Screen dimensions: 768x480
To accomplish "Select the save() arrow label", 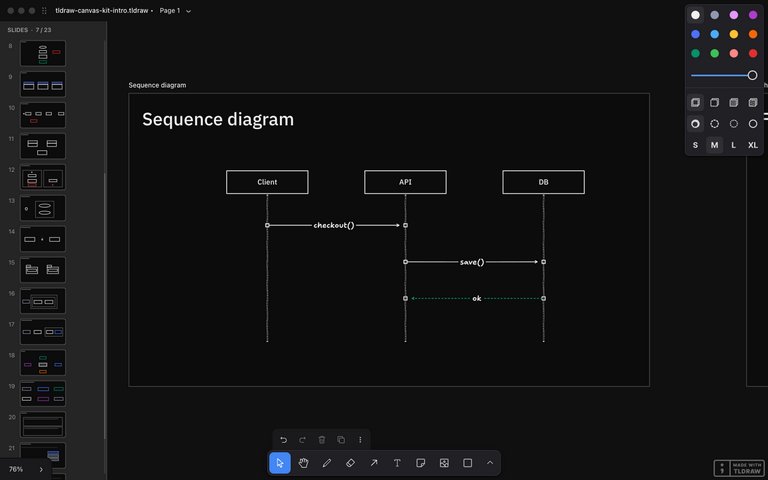I will tap(472, 262).
